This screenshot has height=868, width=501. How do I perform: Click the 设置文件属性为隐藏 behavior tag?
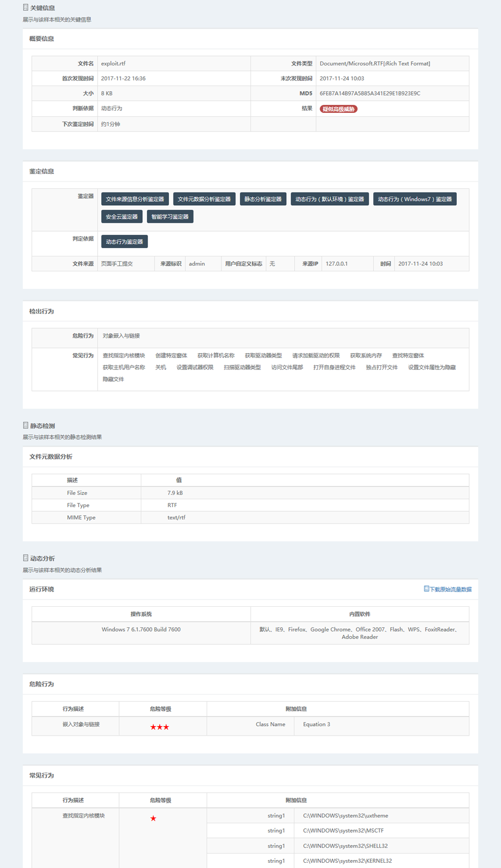click(x=432, y=367)
